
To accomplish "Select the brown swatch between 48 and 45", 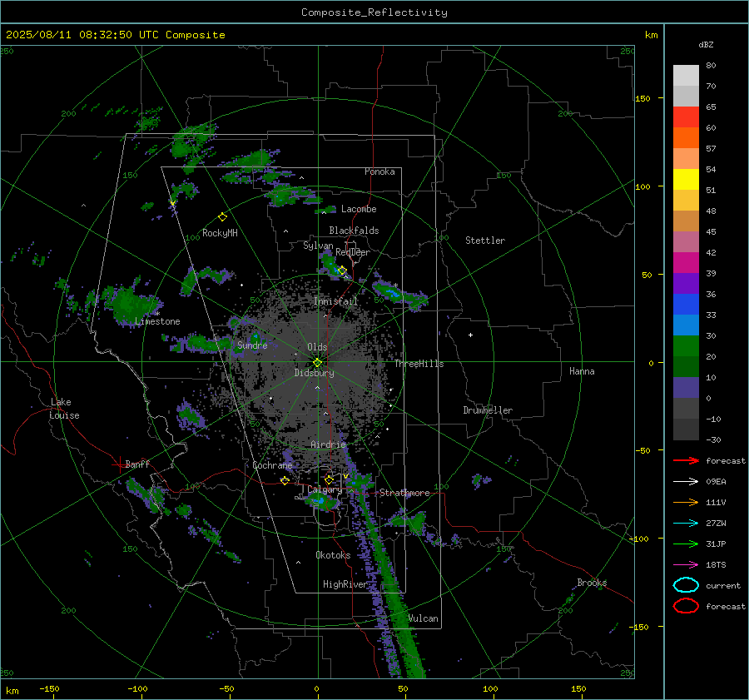I will pos(686,221).
